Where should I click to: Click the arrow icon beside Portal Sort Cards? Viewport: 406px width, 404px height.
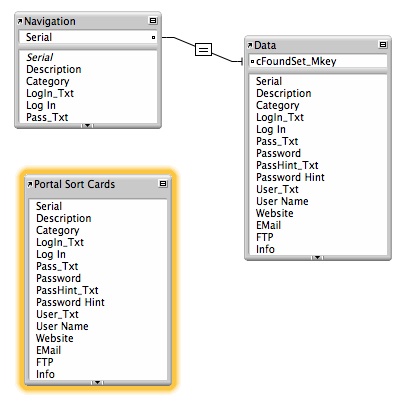30,184
